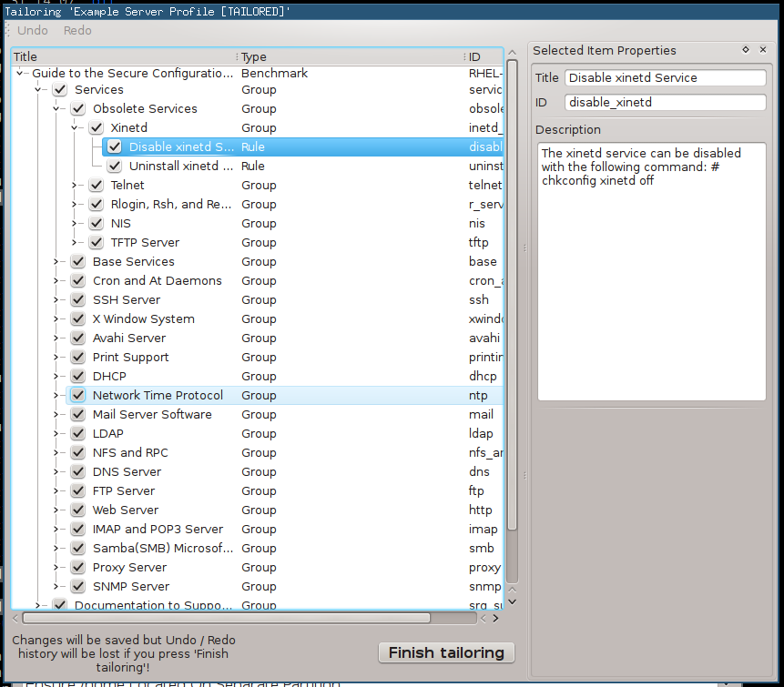Viewport: 784px width, 687px height.
Task: Click vertical scrollbar down arrow at bottom
Action: point(512,601)
